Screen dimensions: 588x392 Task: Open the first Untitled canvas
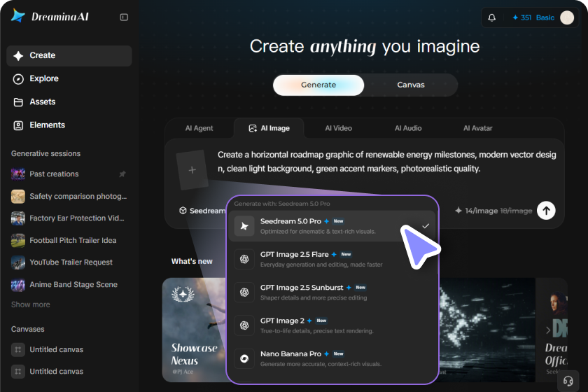69,349
